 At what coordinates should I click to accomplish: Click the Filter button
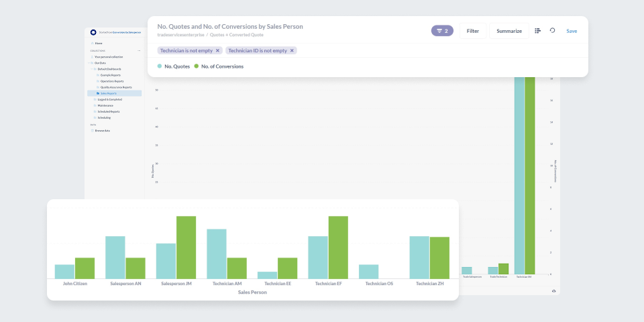(x=473, y=31)
